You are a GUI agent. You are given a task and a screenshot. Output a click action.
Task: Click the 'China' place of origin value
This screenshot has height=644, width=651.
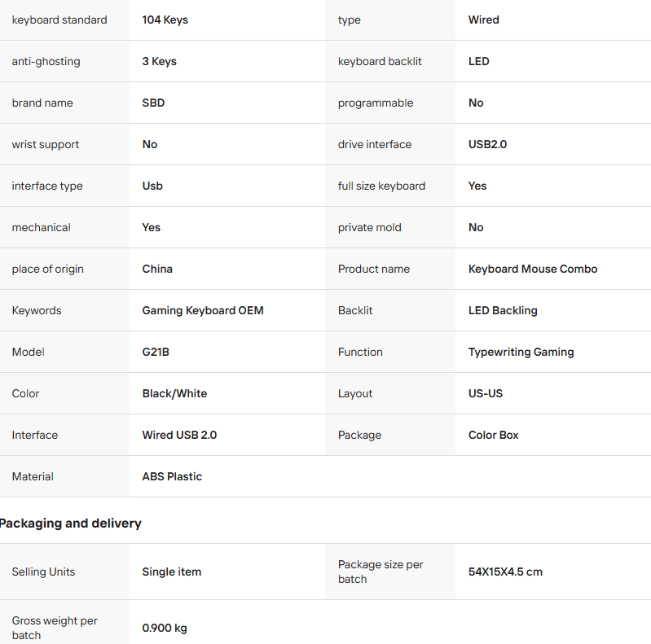click(157, 269)
